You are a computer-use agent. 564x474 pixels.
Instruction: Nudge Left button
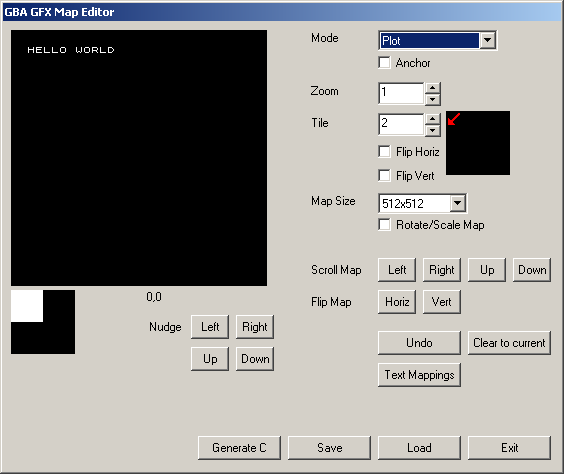click(x=210, y=327)
